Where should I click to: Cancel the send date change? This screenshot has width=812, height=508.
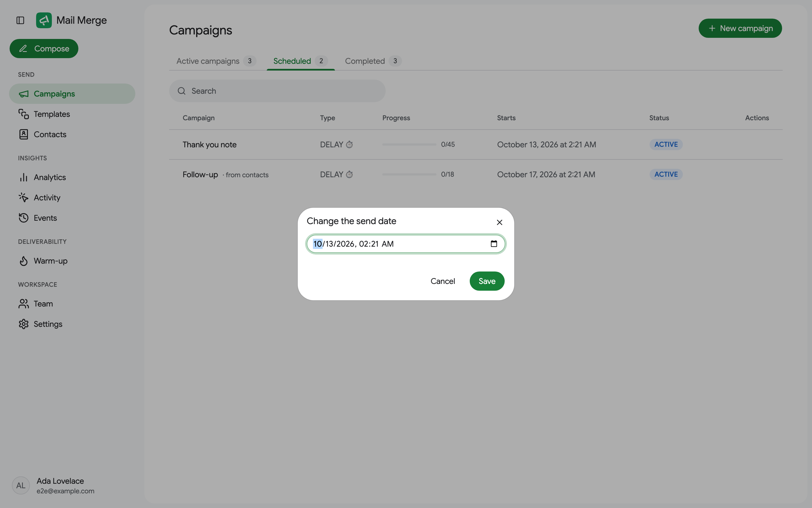(x=443, y=281)
